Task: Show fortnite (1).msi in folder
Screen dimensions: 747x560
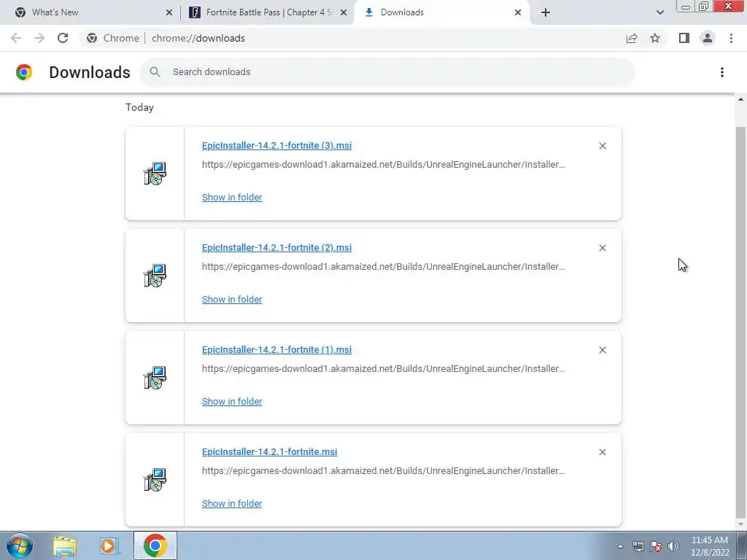Action: [x=232, y=402]
